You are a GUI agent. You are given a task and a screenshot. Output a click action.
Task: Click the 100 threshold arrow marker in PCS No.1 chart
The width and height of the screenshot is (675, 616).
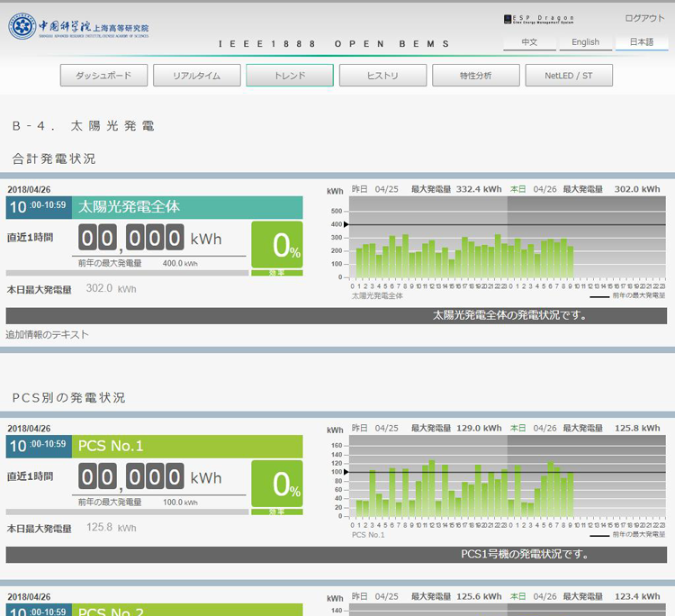tap(346, 472)
